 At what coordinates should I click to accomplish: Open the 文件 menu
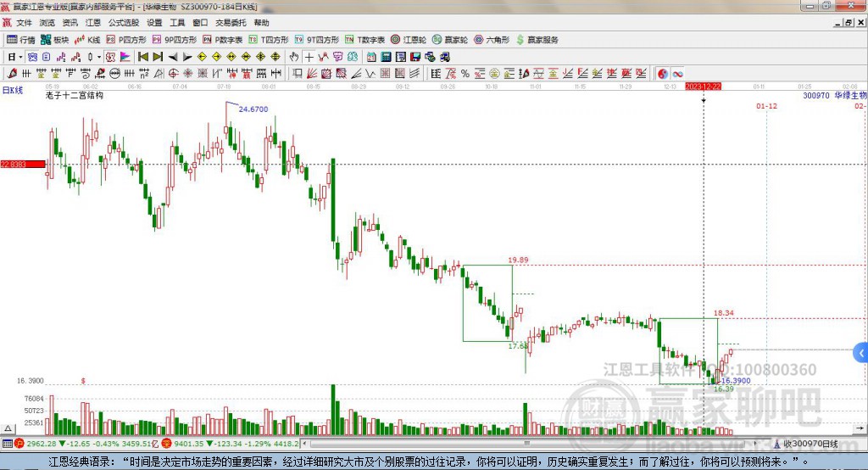click(24, 23)
